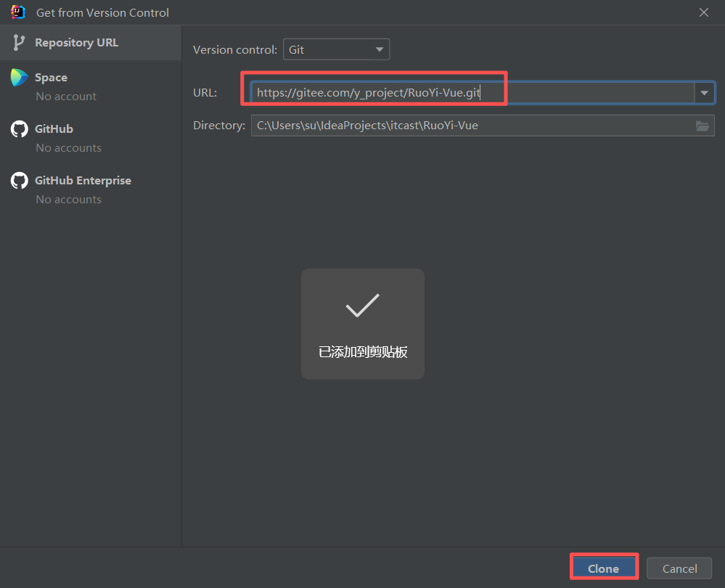Close the Get from Version Control dialog
The height and width of the screenshot is (588, 725).
704,12
